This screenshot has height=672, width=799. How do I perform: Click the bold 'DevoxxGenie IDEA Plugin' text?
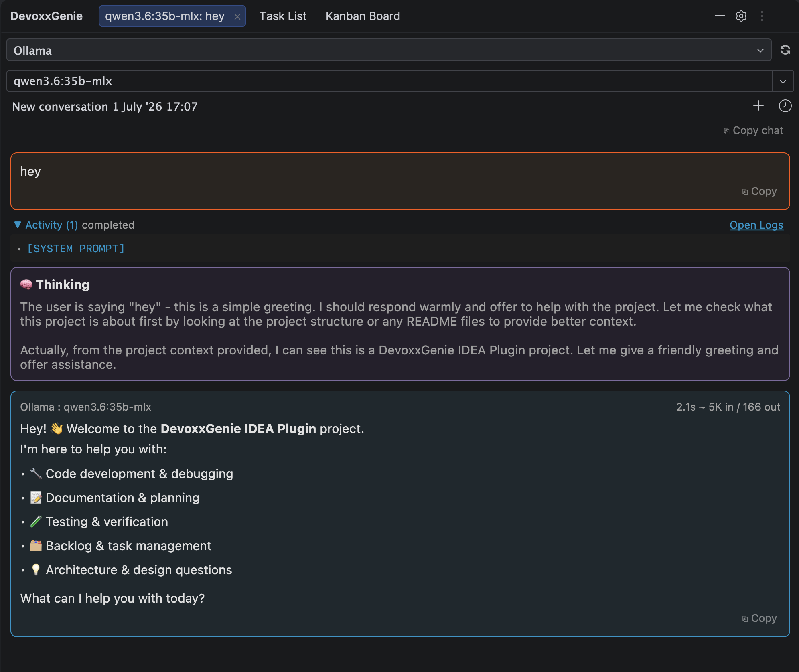click(238, 429)
